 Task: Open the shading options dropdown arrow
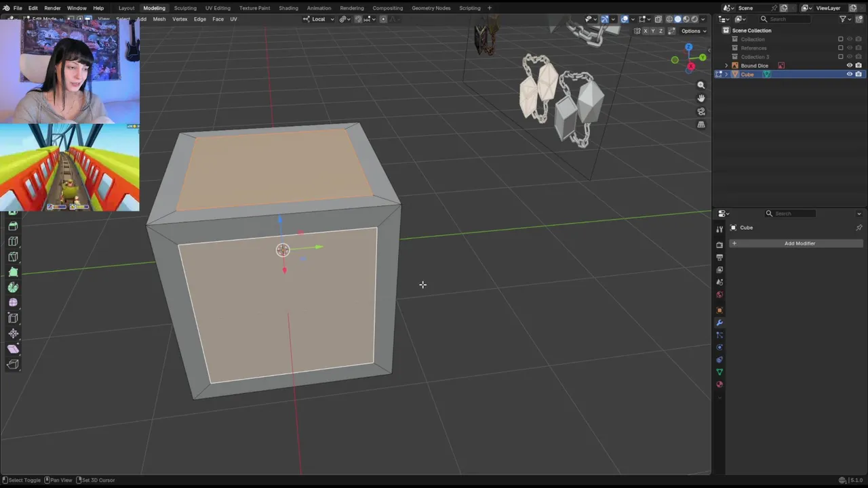coord(704,19)
